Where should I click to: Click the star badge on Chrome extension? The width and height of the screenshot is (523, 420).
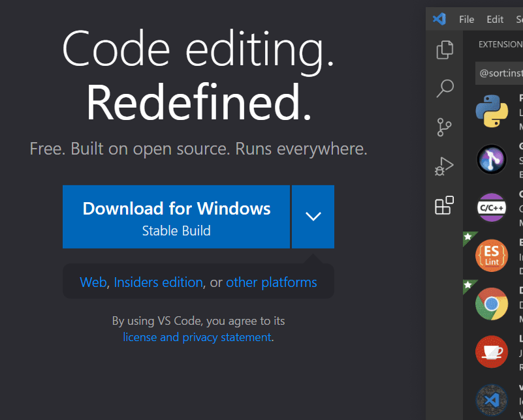(468, 285)
